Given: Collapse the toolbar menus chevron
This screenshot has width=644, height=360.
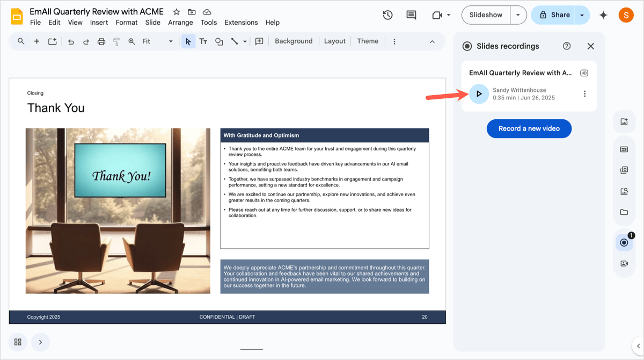Looking at the screenshot, I should point(432,41).
